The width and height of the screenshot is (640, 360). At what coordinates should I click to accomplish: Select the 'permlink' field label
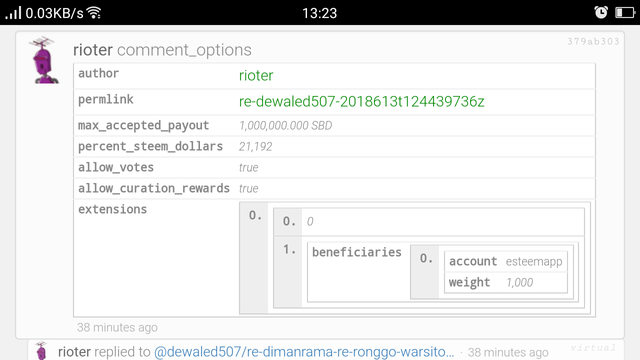click(106, 100)
